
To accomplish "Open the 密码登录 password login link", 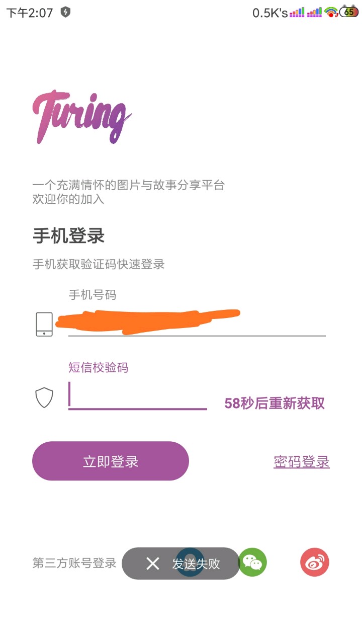I will coord(302,462).
